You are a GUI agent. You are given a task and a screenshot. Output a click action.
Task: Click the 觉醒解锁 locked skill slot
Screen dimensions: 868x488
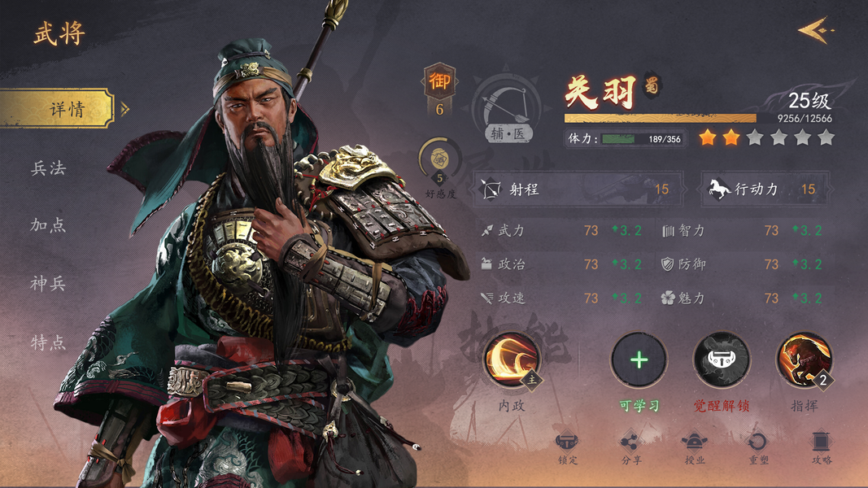point(722,360)
